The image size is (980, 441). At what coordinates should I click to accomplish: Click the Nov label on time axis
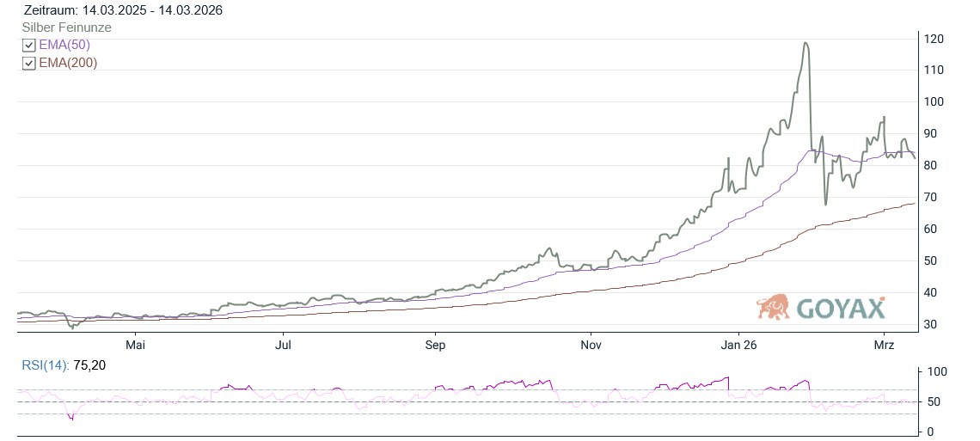(591, 345)
